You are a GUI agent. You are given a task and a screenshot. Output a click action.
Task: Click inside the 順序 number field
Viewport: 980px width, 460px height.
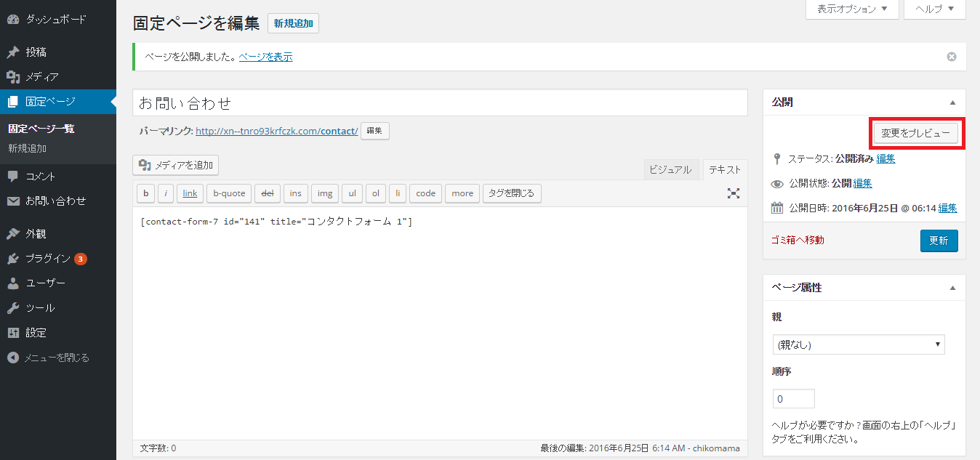tap(793, 398)
